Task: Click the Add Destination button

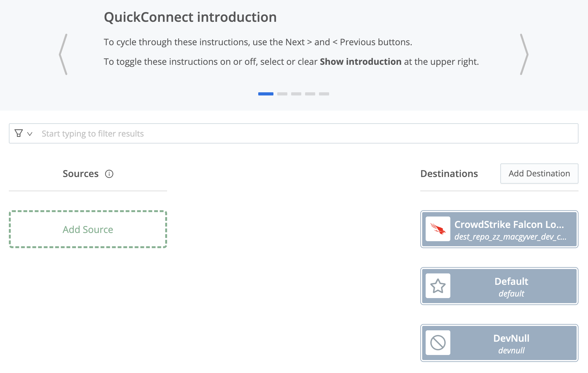Action: tap(539, 174)
